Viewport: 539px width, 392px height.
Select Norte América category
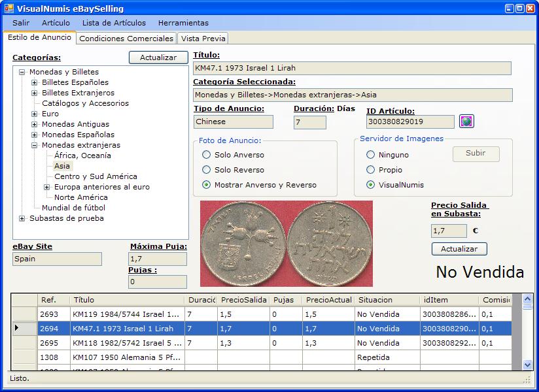click(80, 197)
